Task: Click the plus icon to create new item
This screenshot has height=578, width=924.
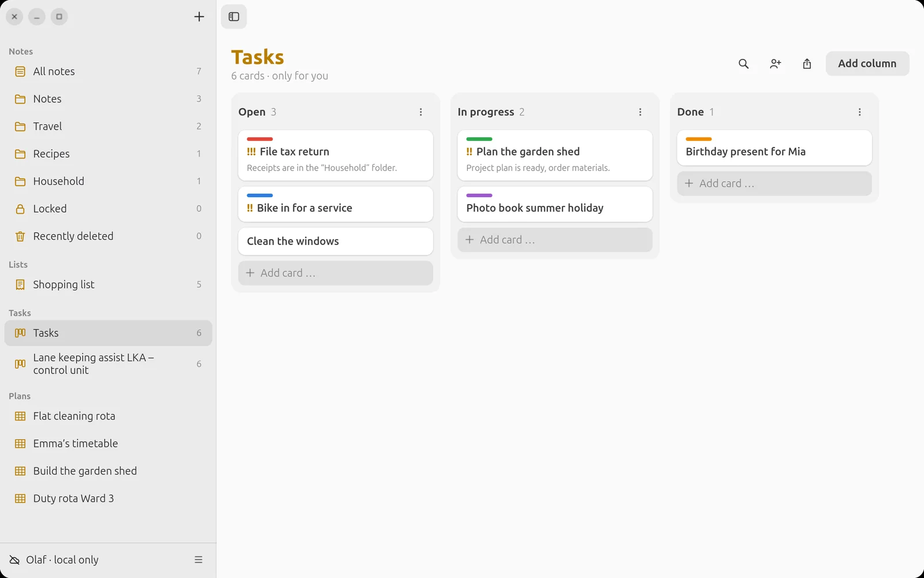Action: click(x=199, y=17)
